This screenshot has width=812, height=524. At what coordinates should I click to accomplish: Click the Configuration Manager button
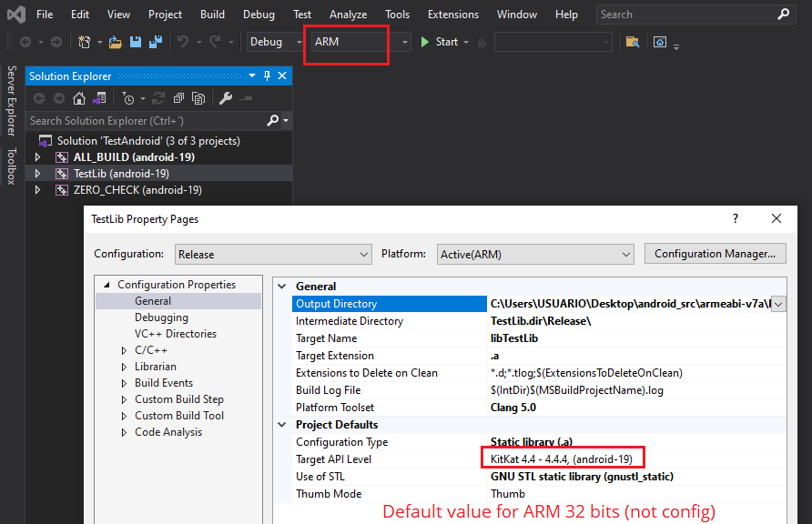point(715,254)
